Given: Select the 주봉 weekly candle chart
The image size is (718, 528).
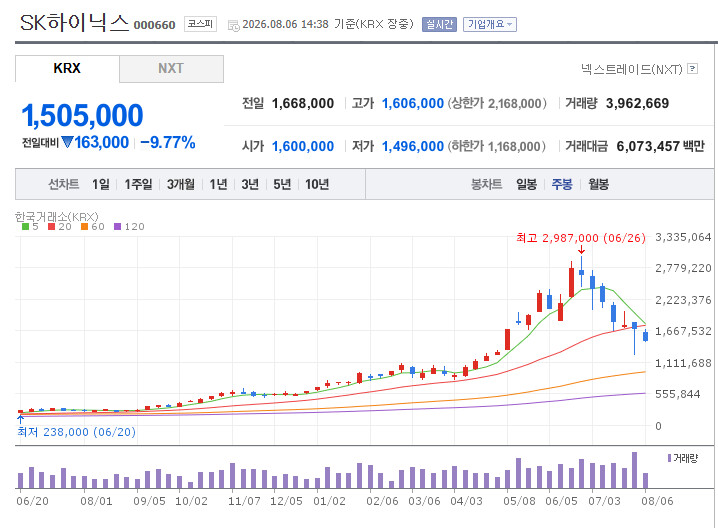Looking at the screenshot, I should 562,184.
